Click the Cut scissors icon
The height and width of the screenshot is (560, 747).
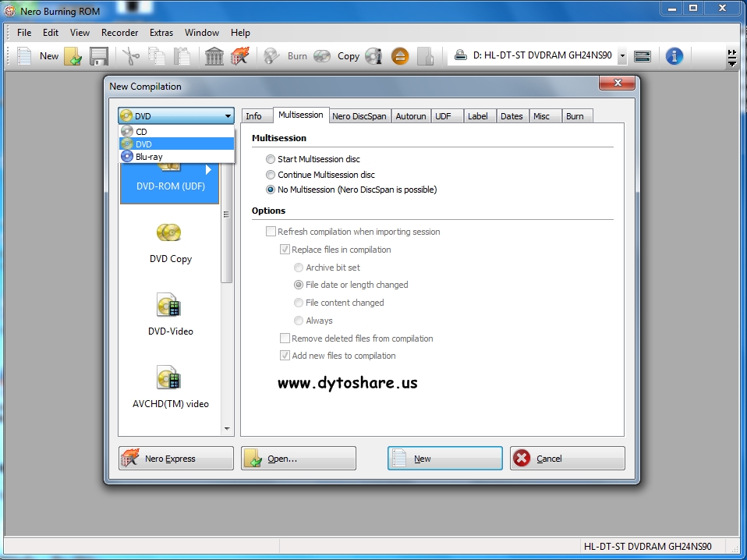[x=130, y=55]
